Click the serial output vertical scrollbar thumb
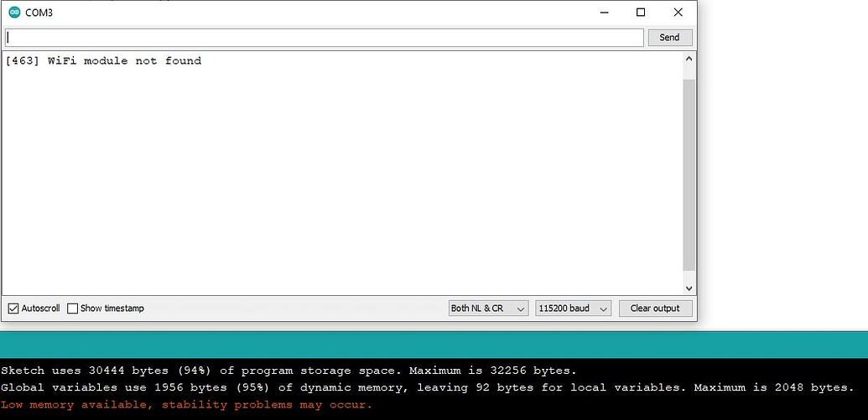The height and width of the screenshot is (420, 868). pos(689,174)
